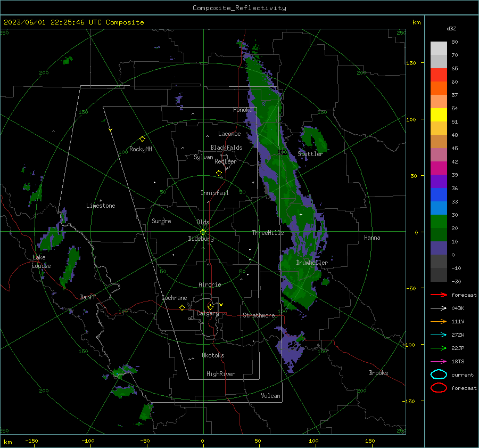
Task: Click the red forecast ellipse icon
Action: (x=439, y=388)
